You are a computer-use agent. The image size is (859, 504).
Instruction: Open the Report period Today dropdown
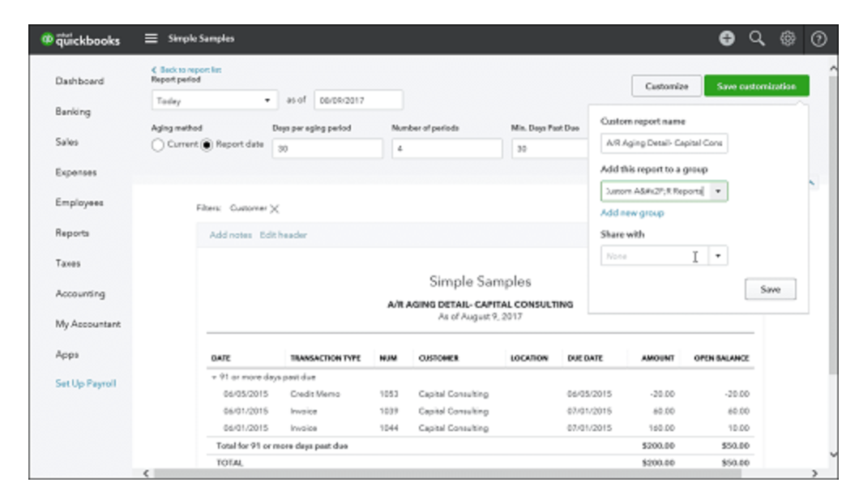(214, 100)
